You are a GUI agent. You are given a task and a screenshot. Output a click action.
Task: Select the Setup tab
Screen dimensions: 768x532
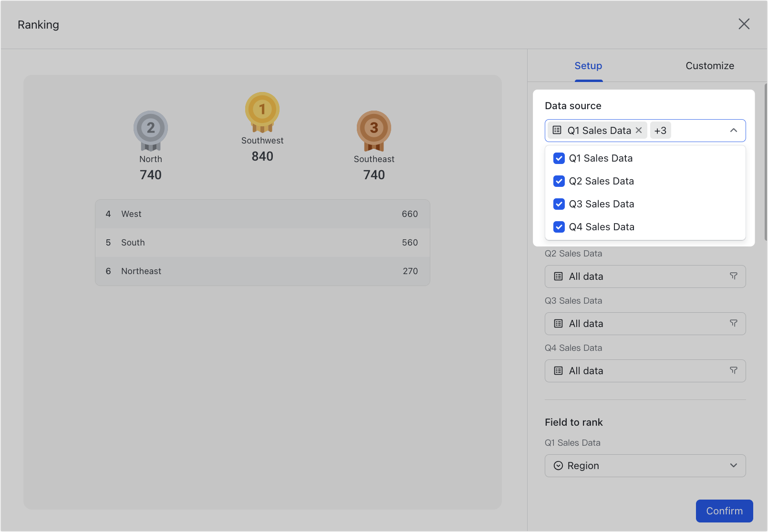click(x=588, y=66)
